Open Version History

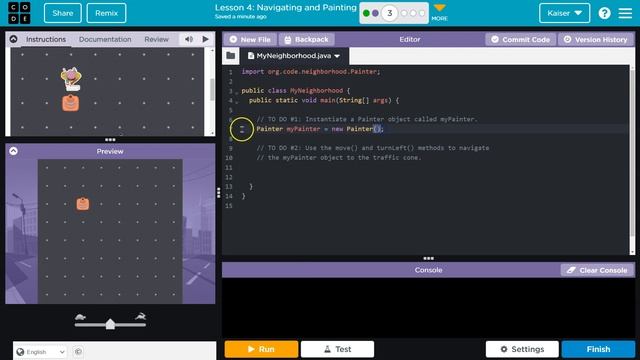click(x=596, y=40)
